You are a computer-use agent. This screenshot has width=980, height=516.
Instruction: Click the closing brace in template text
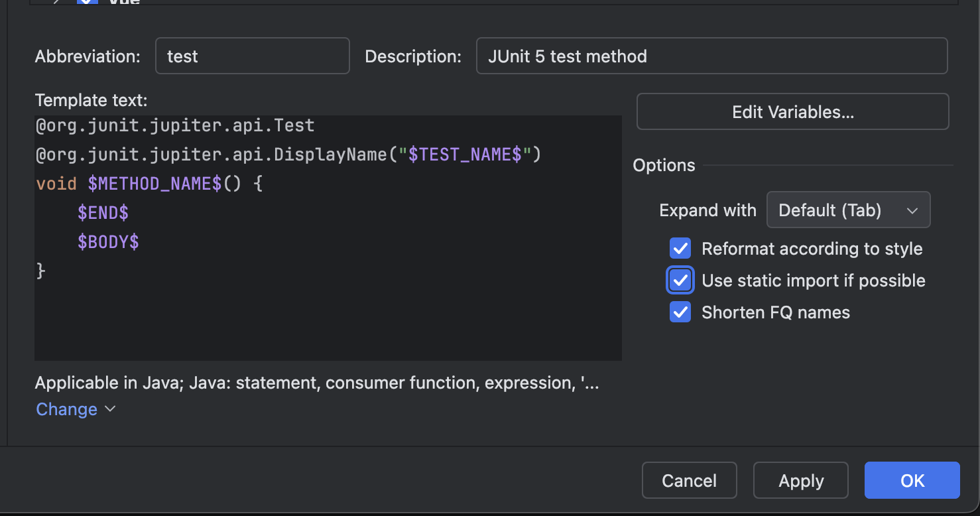click(x=40, y=271)
